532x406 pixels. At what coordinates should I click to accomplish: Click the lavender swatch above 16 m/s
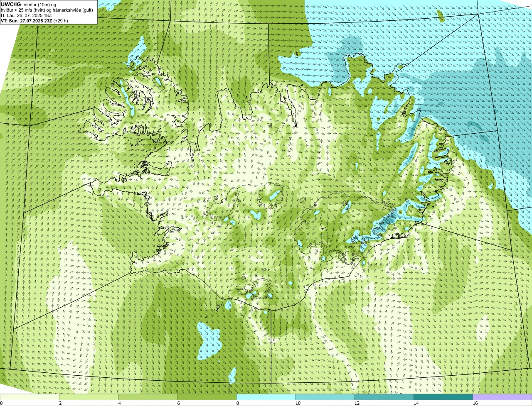coord(502,397)
